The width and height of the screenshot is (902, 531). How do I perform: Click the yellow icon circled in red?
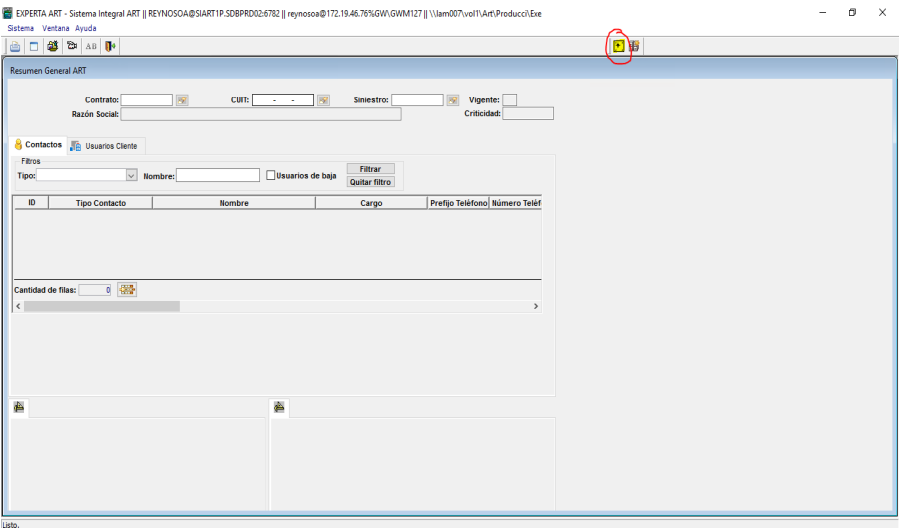pos(619,46)
